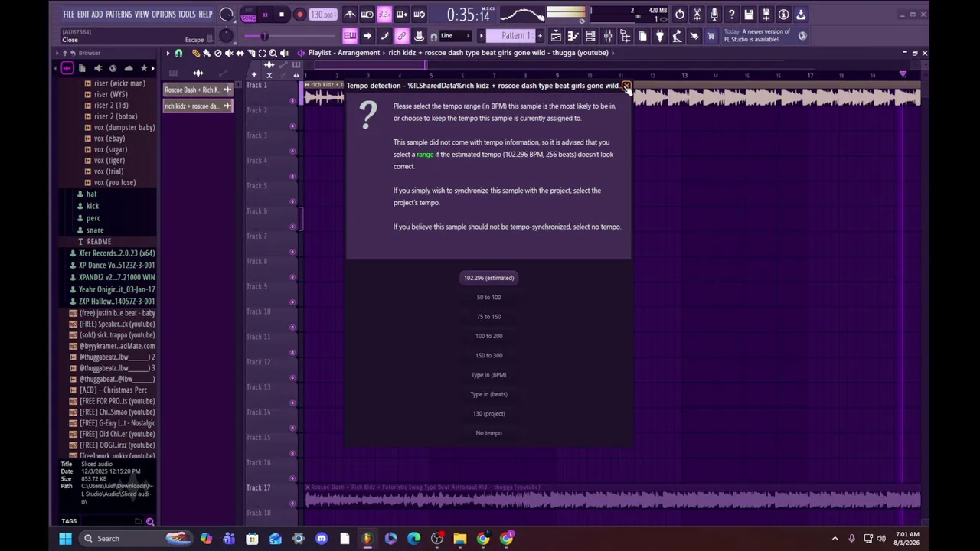Open the Playlist view from the toolbar

point(556,36)
